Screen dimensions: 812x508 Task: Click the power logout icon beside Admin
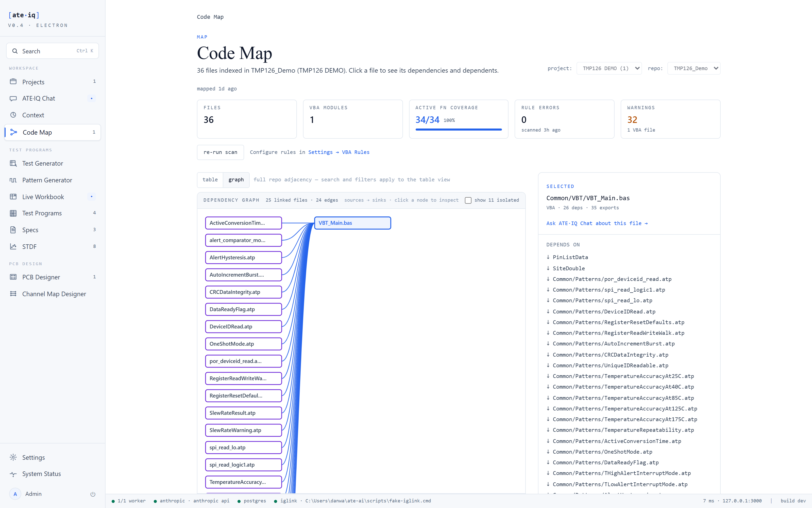coord(93,494)
